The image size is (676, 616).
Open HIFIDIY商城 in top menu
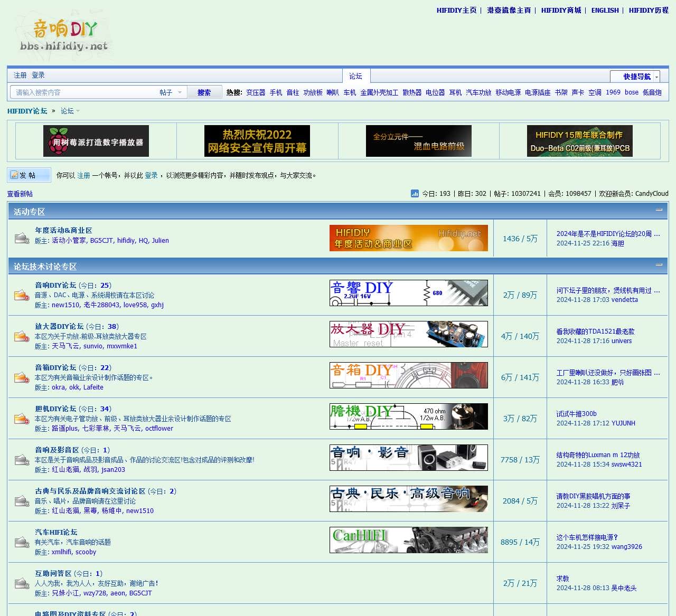coord(561,10)
